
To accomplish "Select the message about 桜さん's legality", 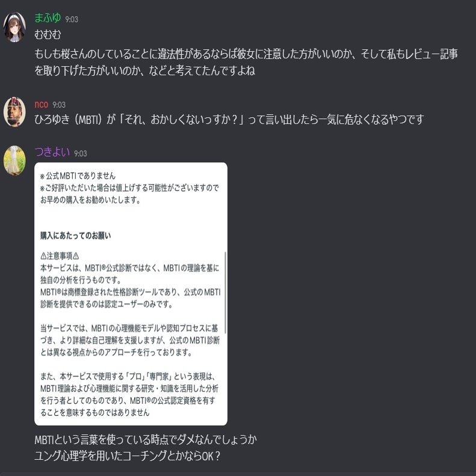I will click(246, 63).
